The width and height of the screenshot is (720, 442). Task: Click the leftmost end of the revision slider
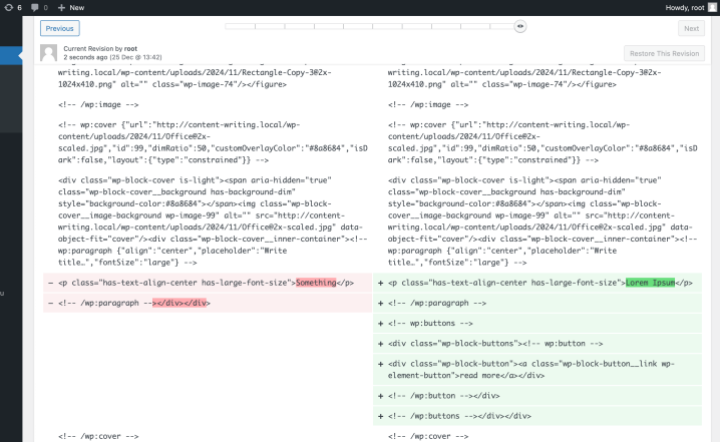(x=227, y=27)
